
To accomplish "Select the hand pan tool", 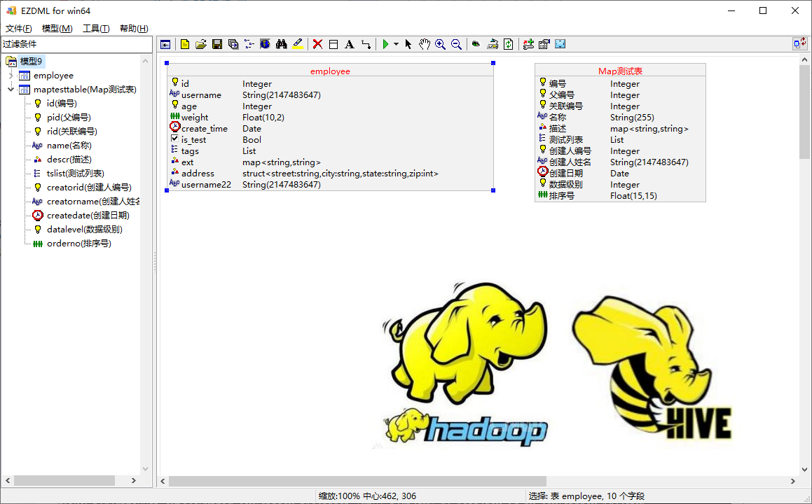I will coord(424,45).
